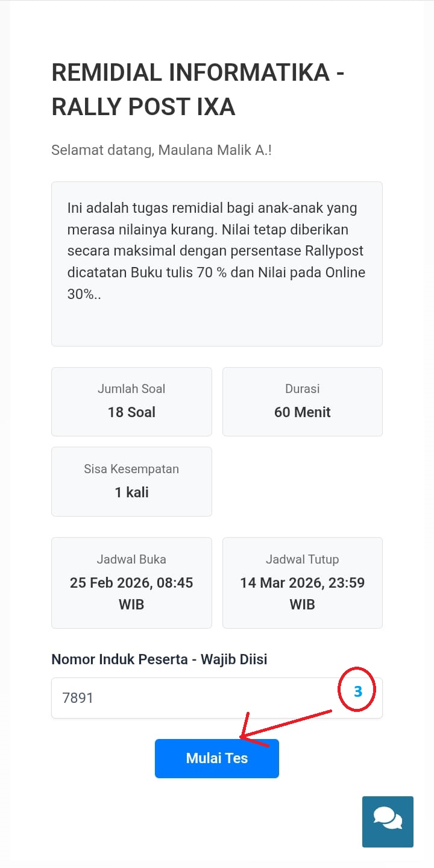The image size is (434, 868).
Task: Click the 14 Mar 2026 closing date
Action: click(302, 583)
